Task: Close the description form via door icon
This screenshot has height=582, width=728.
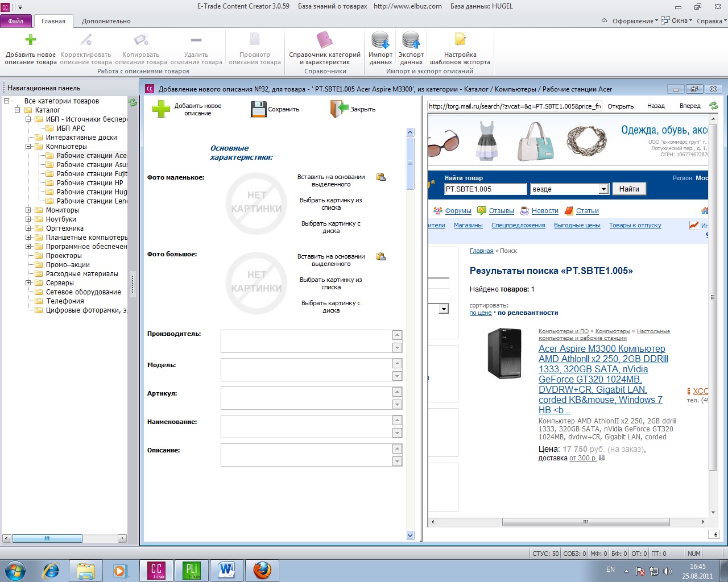Action: click(x=339, y=109)
